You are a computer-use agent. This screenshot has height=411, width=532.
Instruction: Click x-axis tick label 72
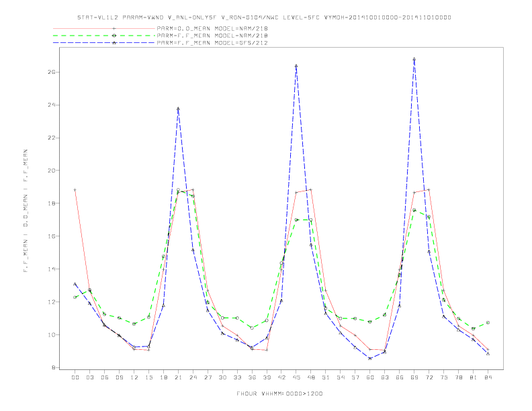coord(429,377)
